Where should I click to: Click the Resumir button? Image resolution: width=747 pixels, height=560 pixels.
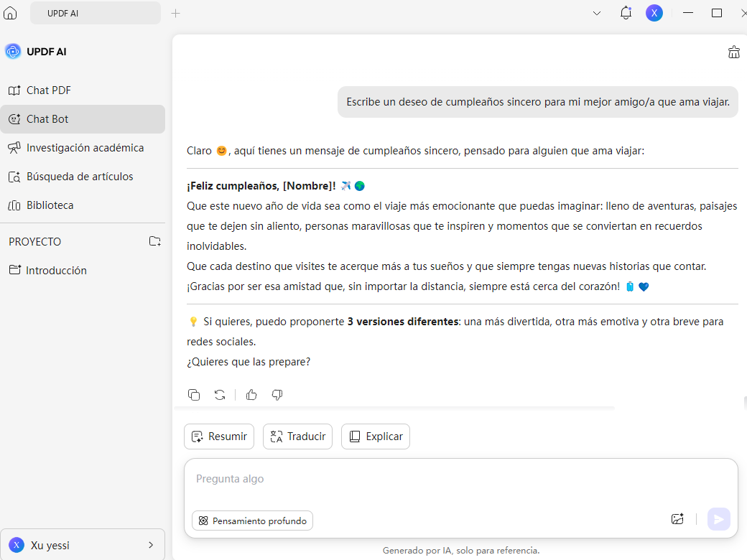tap(219, 437)
